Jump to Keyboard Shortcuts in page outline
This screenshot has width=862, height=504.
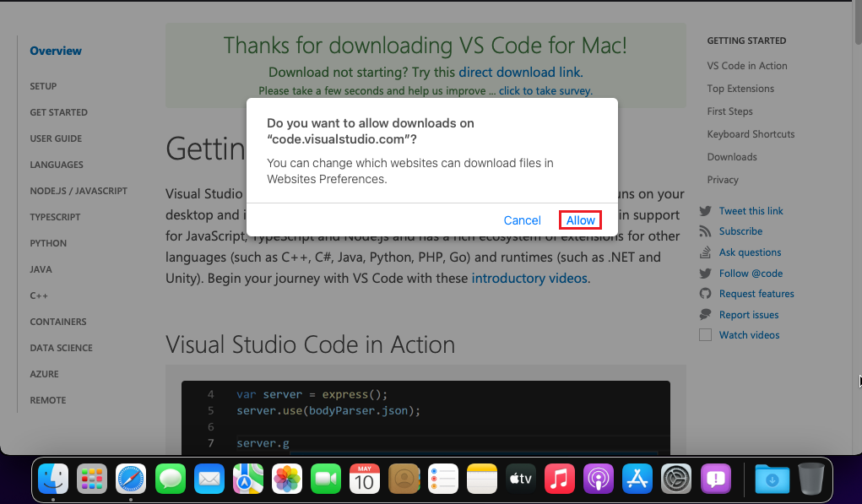(x=751, y=134)
